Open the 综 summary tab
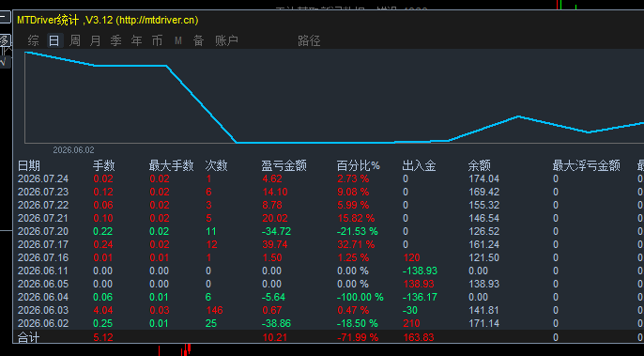 pyautogui.click(x=33, y=40)
